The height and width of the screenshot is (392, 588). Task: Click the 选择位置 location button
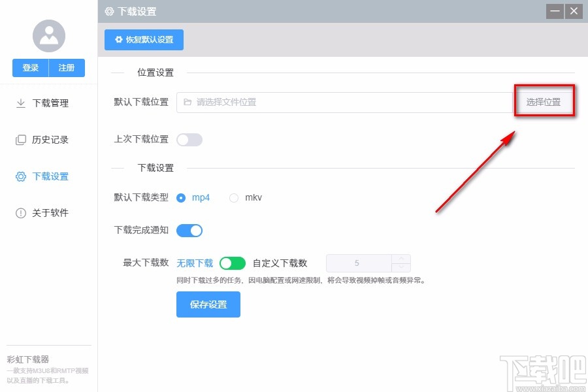point(544,102)
